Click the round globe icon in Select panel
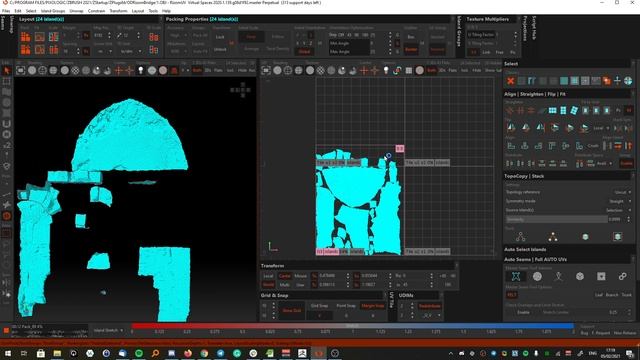The image size is (640, 360). pyautogui.click(x=628, y=81)
